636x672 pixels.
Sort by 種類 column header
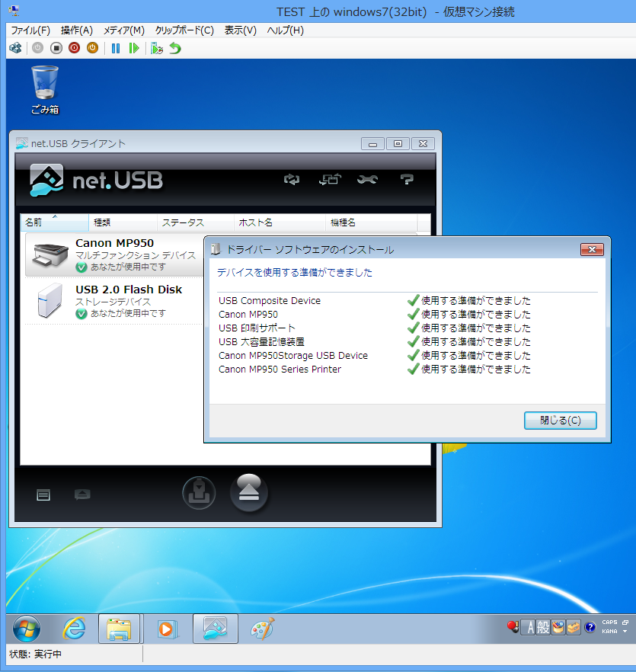(123, 222)
